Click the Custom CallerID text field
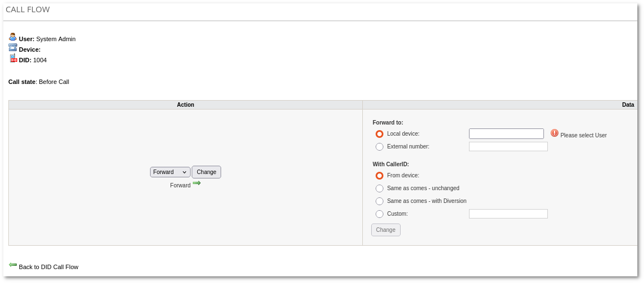The image size is (644, 283). [x=508, y=214]
